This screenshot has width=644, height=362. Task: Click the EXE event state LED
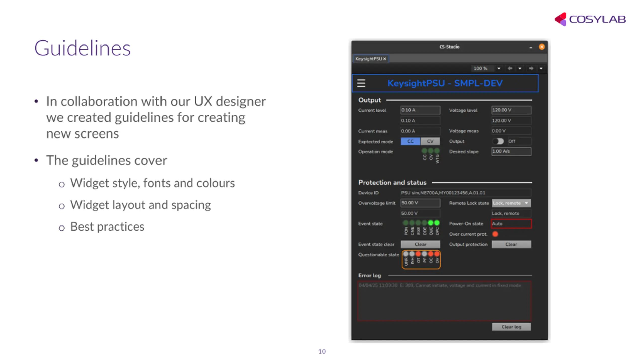pyautogui.click(x=418, y=223)
